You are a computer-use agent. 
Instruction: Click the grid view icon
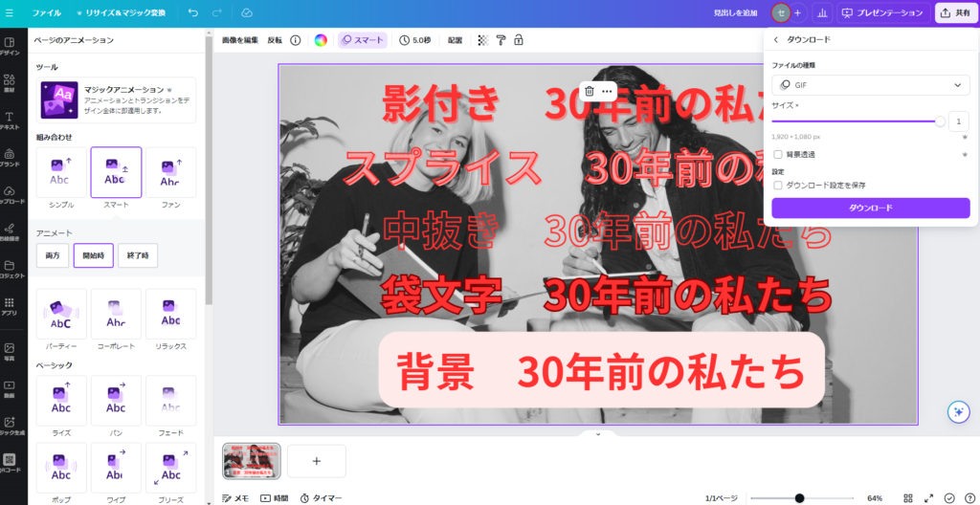point(908,497)
